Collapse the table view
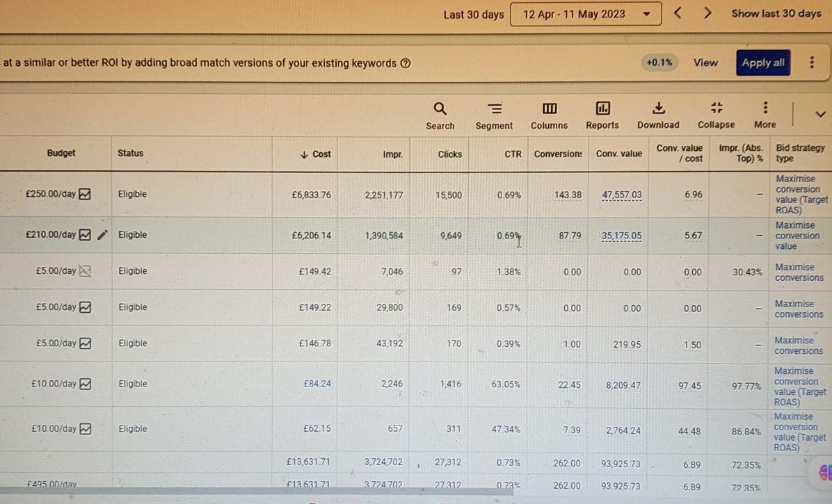Viewport: 832px width, 504px height. (717, 115)
